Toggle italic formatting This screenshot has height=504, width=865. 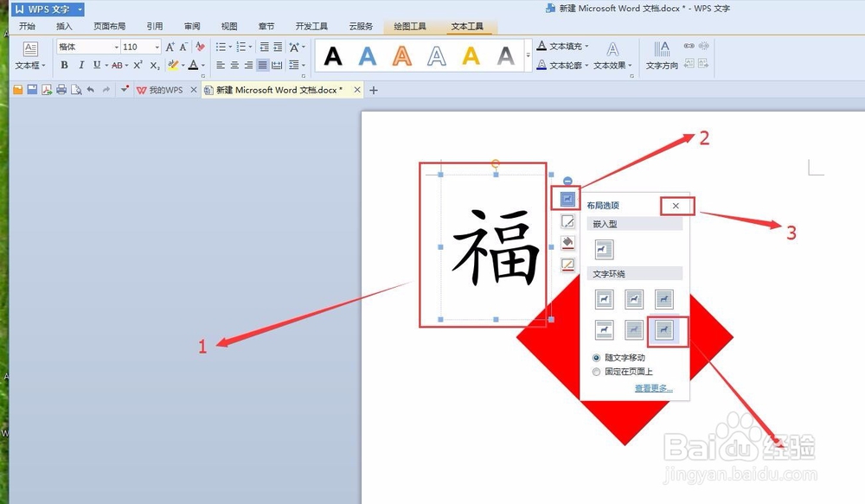point(80,65)
